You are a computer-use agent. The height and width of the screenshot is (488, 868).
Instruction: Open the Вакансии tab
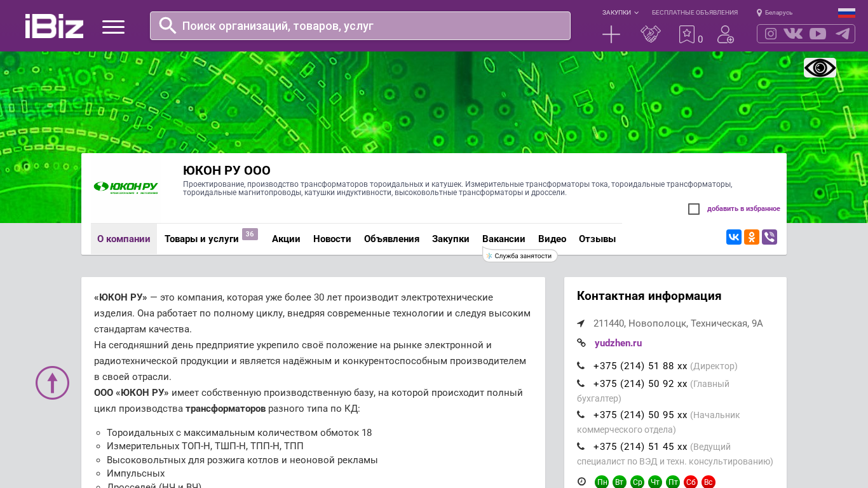[504, 239]
